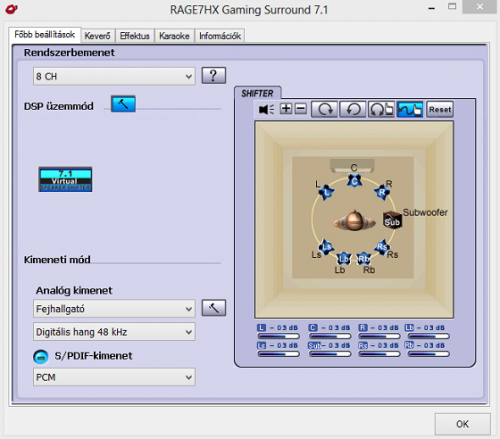This screenshot has height=439, width=500.
Task: Click the speaker test icon in the Shifter toolbar
Action: coord(266,109)
